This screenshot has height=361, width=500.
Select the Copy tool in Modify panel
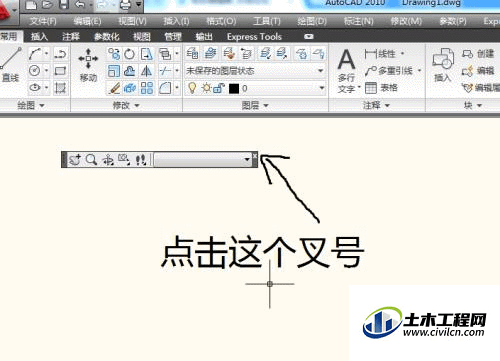(x=114, y=54)
